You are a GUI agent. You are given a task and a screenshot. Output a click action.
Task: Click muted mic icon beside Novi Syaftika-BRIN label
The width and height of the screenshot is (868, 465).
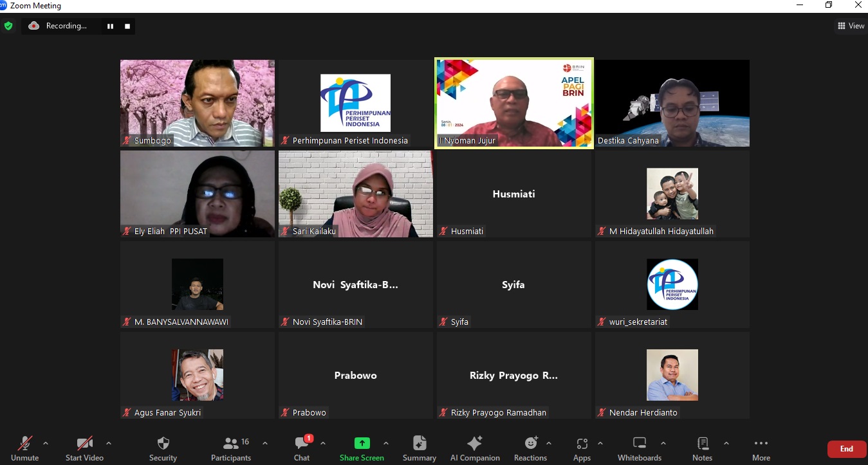click(x=285, y=322)
